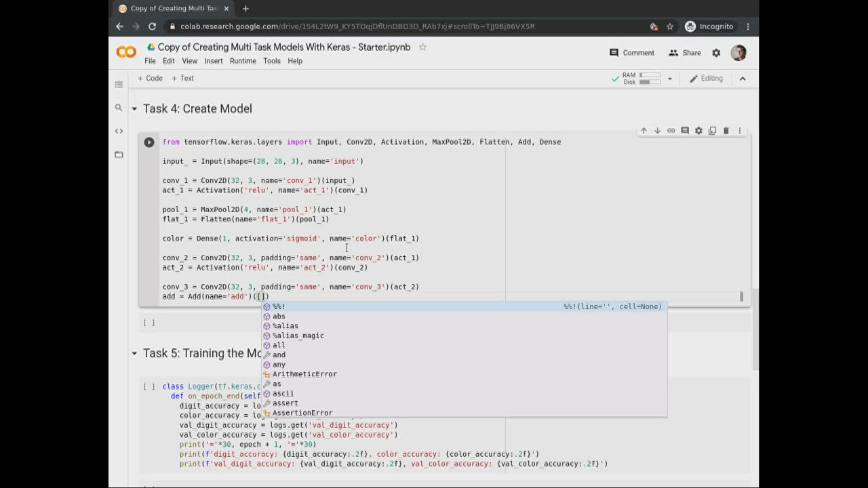868x488 pixels.
Task: Open the Help menu
Action: coord(295,61)
